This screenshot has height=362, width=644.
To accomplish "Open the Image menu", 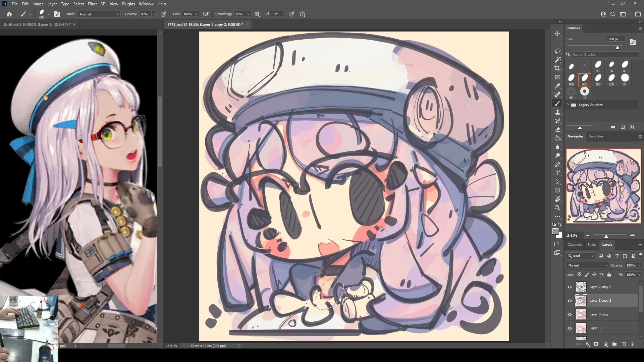I will [x=38, y=4].
